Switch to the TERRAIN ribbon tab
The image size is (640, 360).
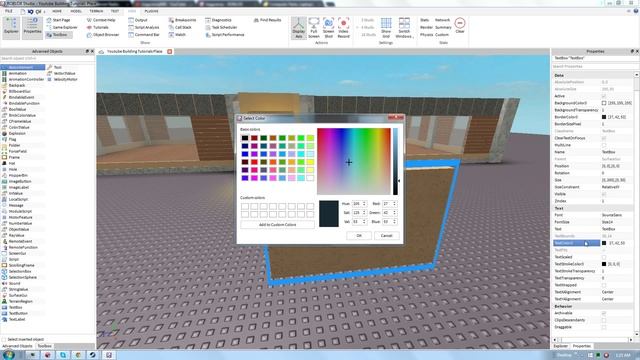point(96,11)
